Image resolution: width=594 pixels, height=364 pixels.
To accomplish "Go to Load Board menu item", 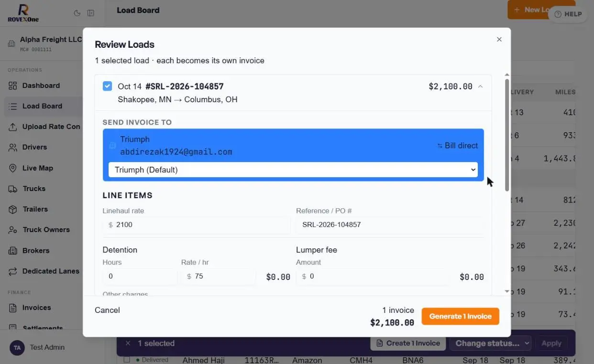I will [x=42, y=106].
